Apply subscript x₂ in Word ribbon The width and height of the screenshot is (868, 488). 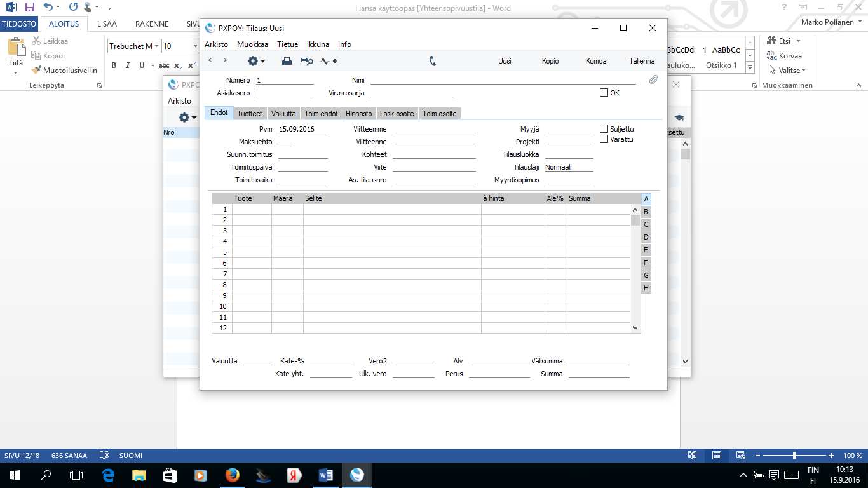click(178, 65)
